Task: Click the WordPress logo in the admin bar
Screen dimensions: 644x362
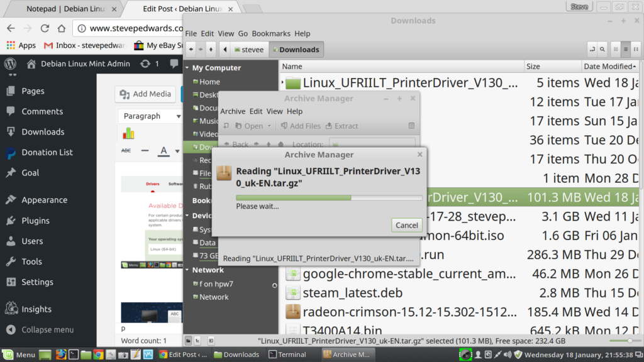Action: [10, 63]
